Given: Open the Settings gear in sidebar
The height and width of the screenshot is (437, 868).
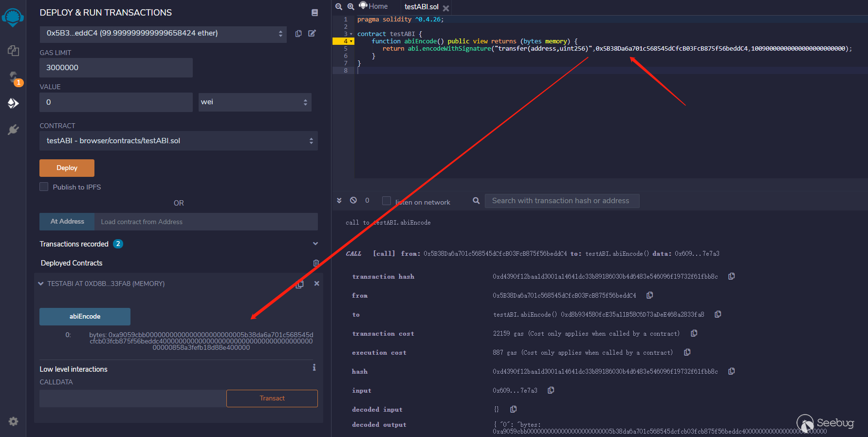Looking at the screenshot, I should coord(13,421).
